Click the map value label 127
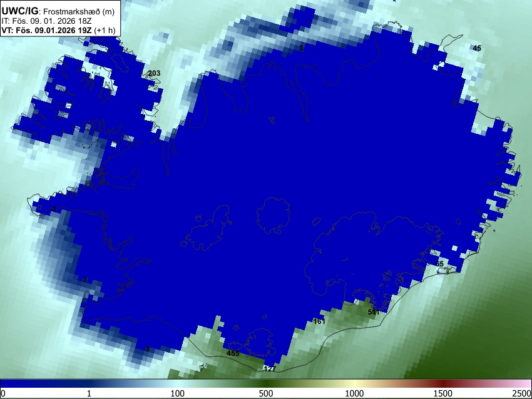 pyautogui.click(x=270, y=369)
